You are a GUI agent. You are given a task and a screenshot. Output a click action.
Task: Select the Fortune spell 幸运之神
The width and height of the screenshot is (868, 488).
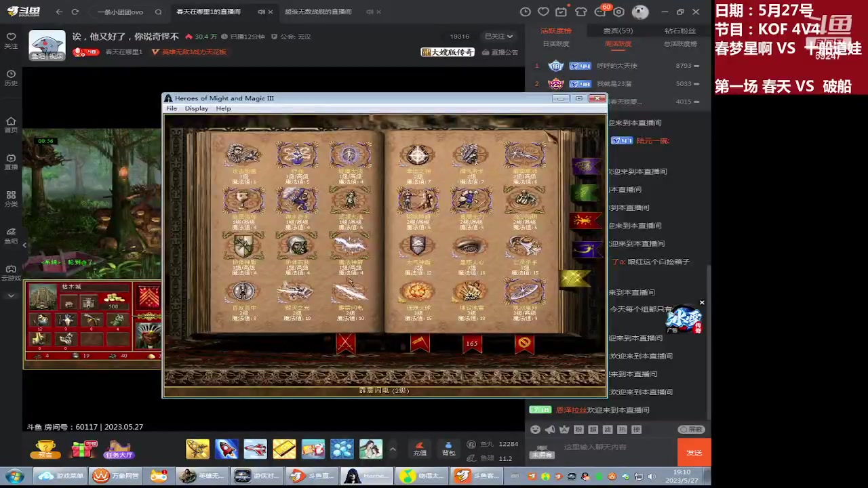tap(417, 155)
